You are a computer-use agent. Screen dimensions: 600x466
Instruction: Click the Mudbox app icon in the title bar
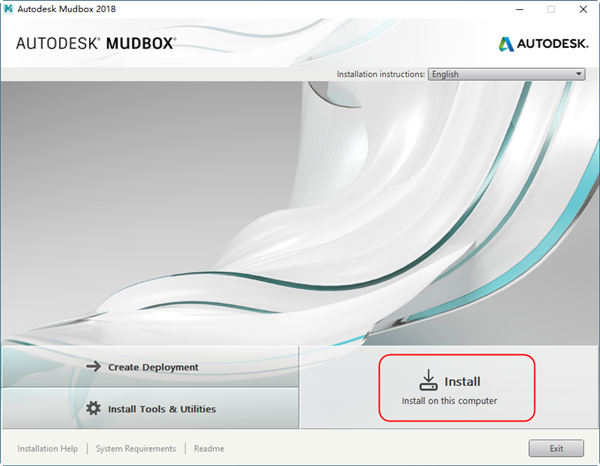click(8, 8)
